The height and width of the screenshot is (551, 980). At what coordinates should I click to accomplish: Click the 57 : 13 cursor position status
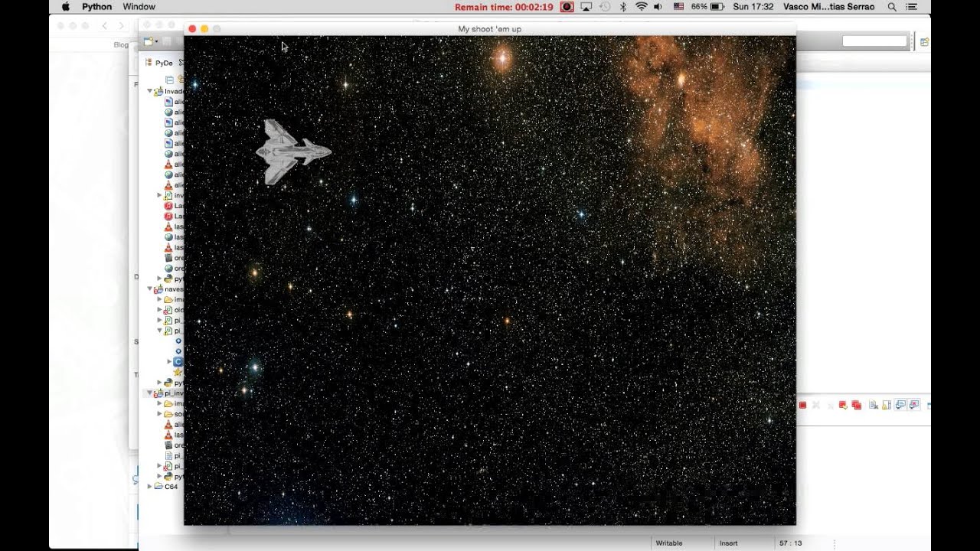tap(791, 543)
